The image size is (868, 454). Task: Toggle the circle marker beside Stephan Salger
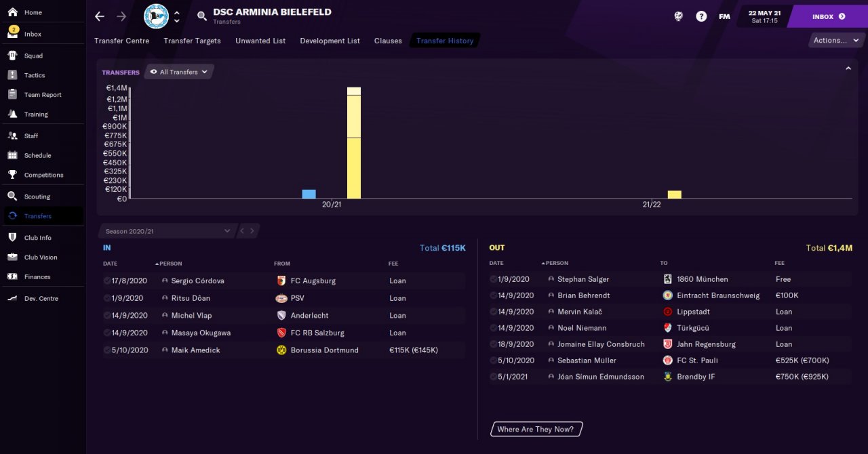tap(493, 279)
